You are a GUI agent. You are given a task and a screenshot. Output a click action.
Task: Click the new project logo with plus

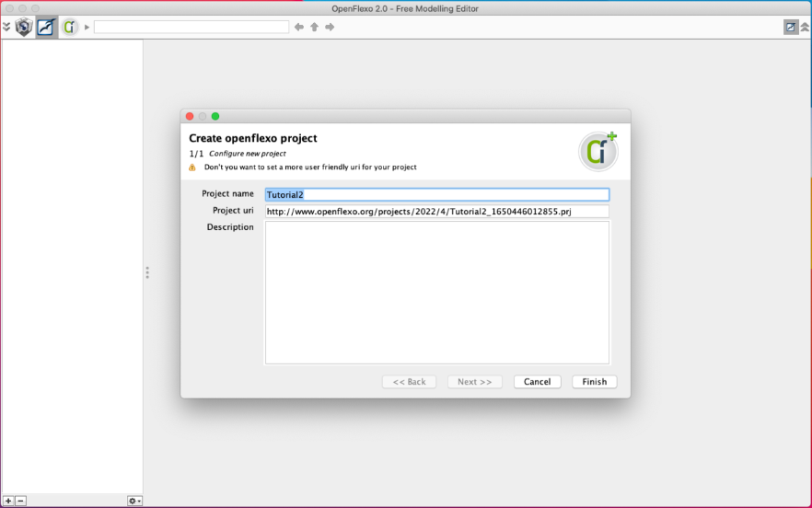pos(598,151)
